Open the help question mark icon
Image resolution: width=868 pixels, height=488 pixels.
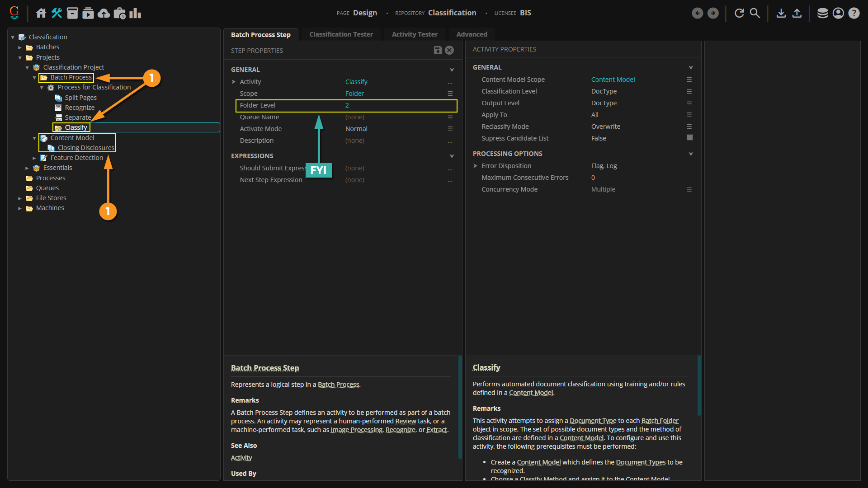(x=854, y=13)
